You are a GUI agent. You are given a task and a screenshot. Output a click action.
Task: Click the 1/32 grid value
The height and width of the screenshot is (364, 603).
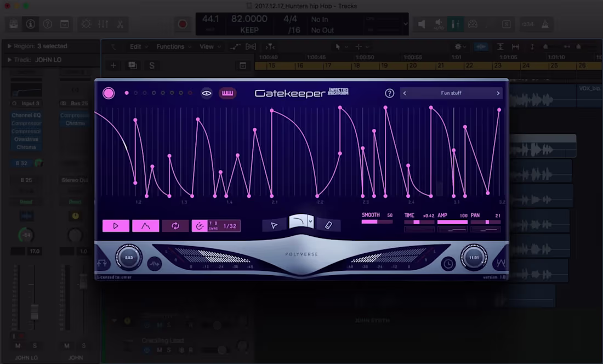[230, 226]
